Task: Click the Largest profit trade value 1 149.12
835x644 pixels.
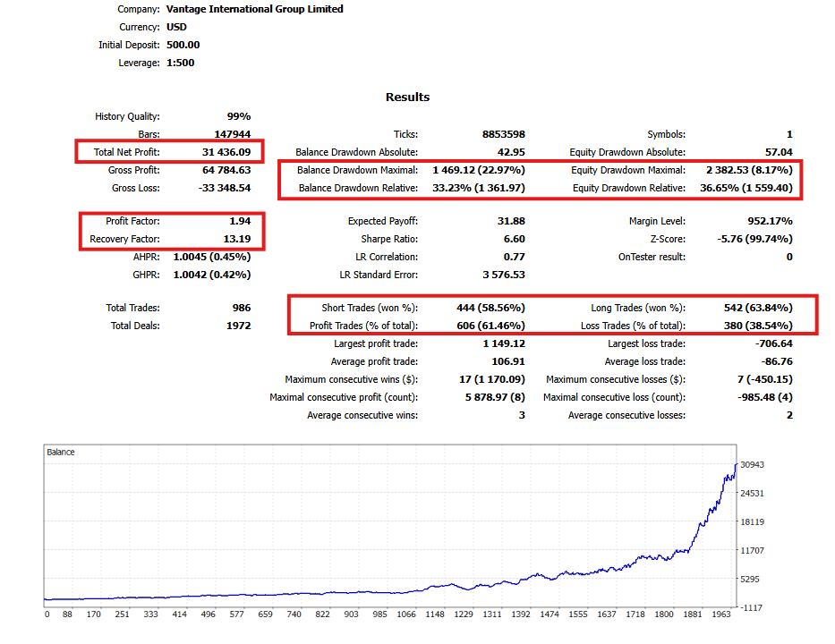Action: 504,343
